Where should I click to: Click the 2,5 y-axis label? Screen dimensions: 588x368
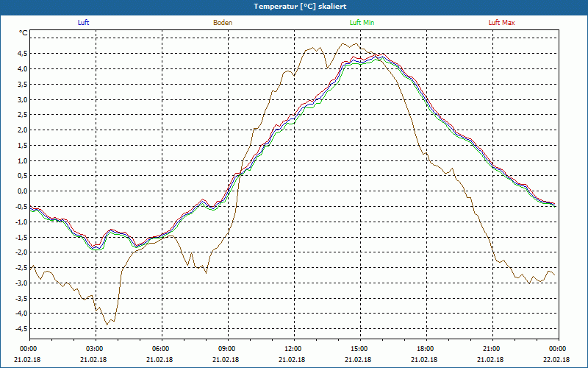(x=22, y=115)
